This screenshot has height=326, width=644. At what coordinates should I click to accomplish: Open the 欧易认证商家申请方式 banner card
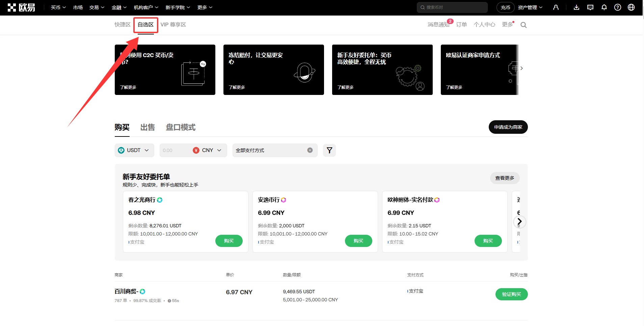[480, 70]
